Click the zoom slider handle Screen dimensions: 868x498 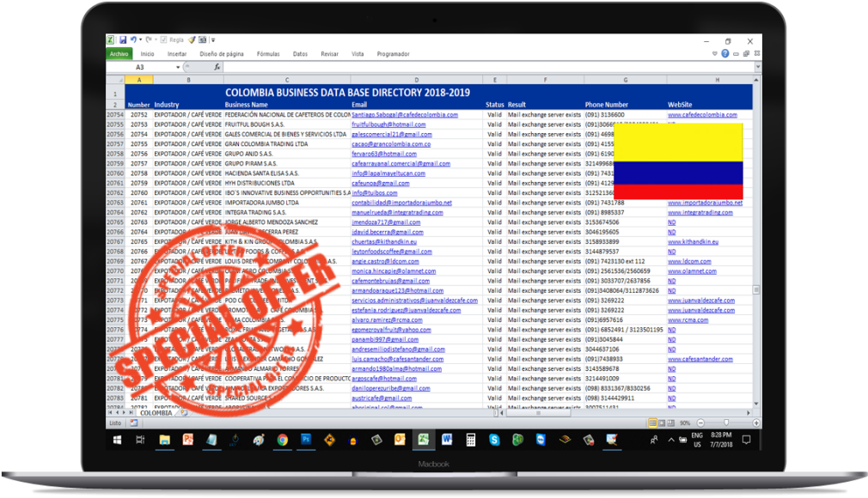(726, 422)
